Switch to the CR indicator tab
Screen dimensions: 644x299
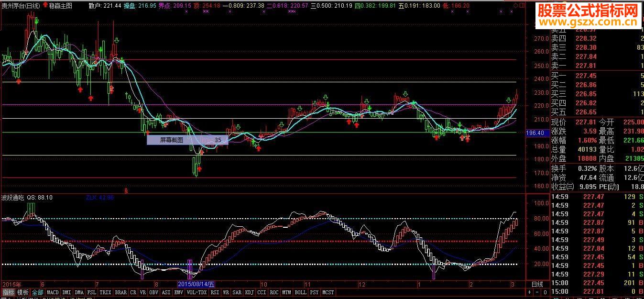133,292
